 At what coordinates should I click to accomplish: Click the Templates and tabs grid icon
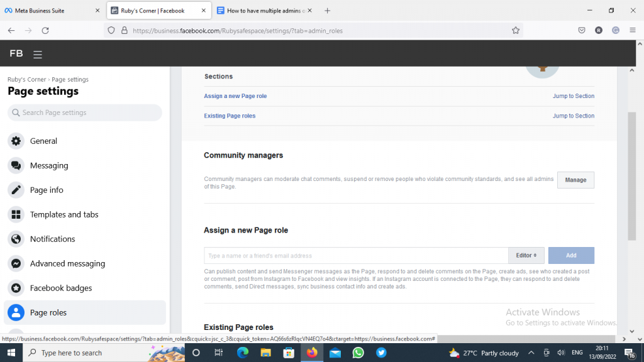[x=16, y=214]
